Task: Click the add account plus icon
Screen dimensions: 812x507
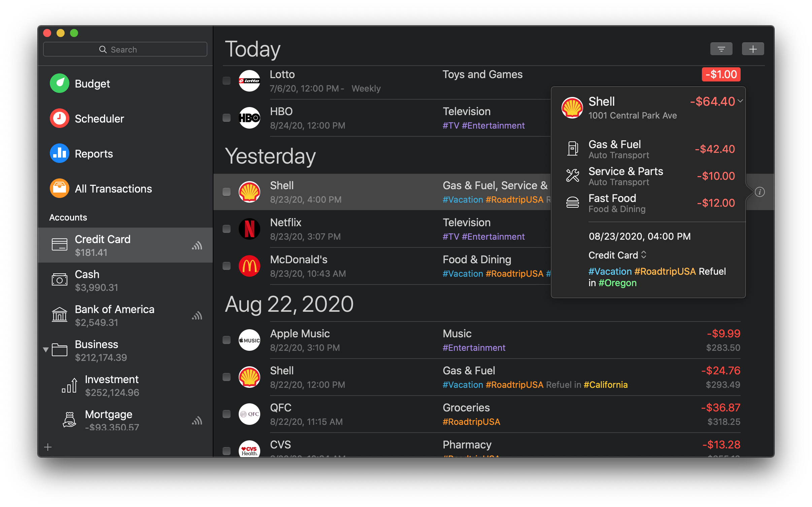Action: 48,447
